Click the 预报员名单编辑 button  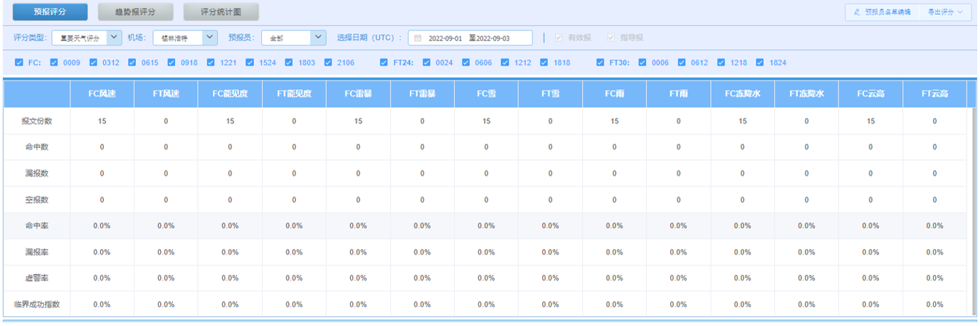coord(882,12)
